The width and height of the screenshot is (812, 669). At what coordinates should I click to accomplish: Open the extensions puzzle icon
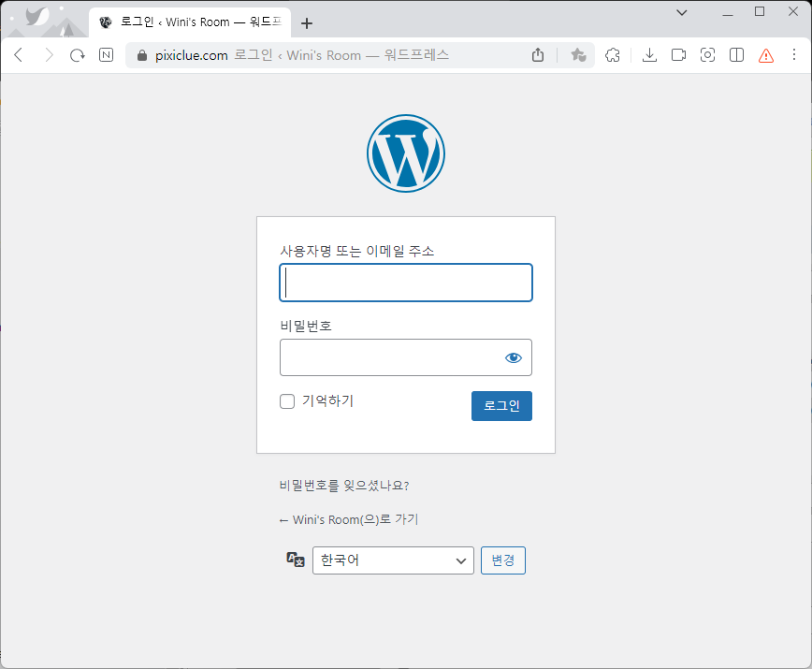pos(613,55)
